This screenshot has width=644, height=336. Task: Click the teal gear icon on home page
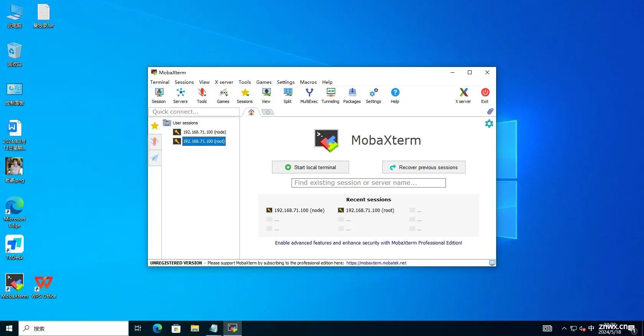click(489, 124)
